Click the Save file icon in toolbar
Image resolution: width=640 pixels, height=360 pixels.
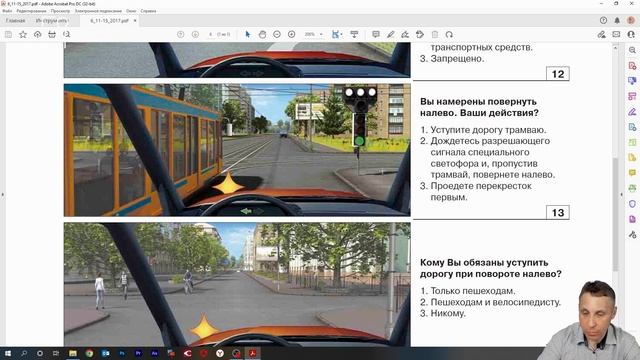click(8, 35)
